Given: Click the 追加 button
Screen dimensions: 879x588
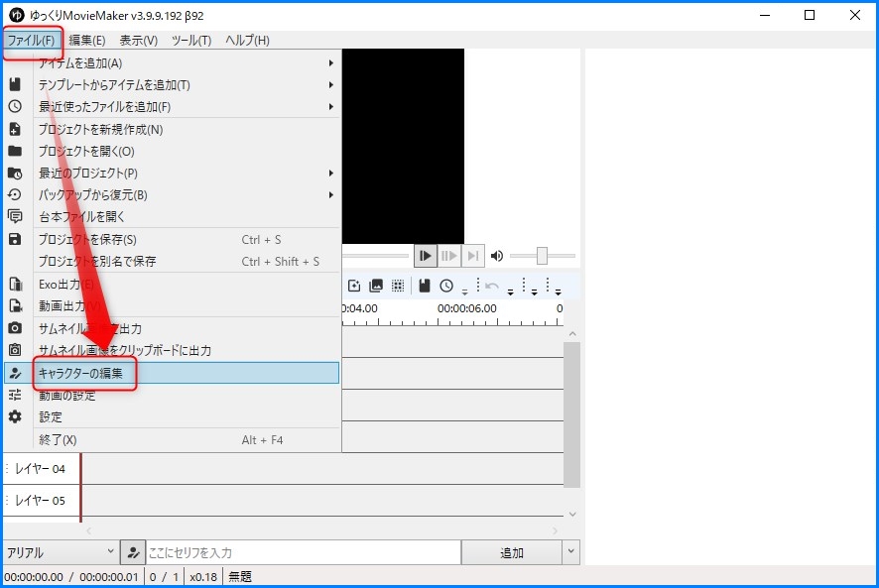Looking at the screenshot, I should [x=511, y=552].
